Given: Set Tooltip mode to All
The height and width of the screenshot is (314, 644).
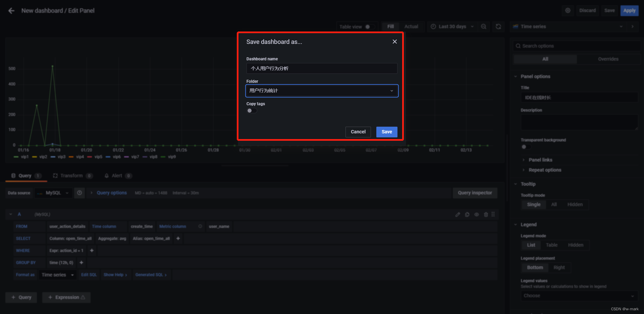Looking at the screenshot, I should 554,204.
